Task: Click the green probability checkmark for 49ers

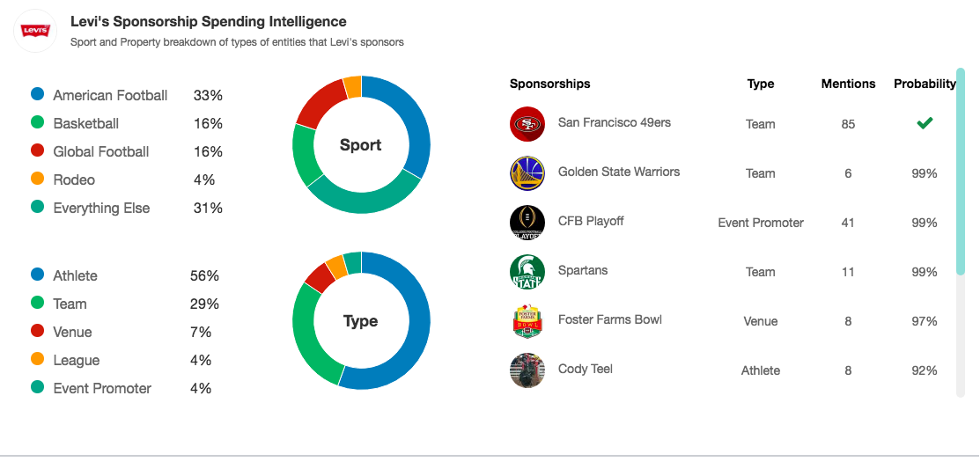Action: (x=925, y=124)
